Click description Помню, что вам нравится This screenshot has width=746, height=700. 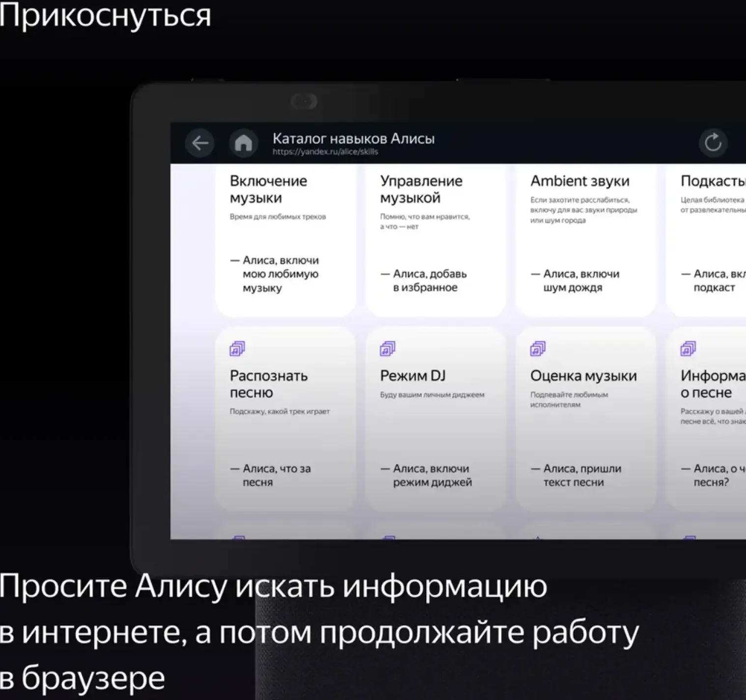pos(425,222)
